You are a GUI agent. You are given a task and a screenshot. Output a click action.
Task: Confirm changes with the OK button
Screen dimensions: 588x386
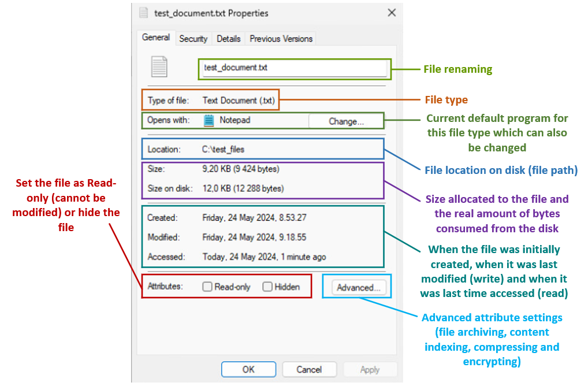tap(248, 369)
